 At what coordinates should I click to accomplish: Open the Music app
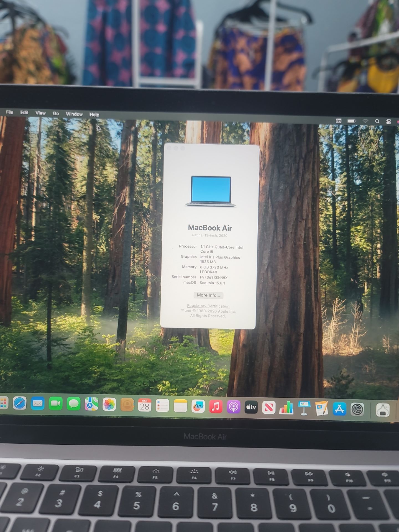(x=216, y=406)
